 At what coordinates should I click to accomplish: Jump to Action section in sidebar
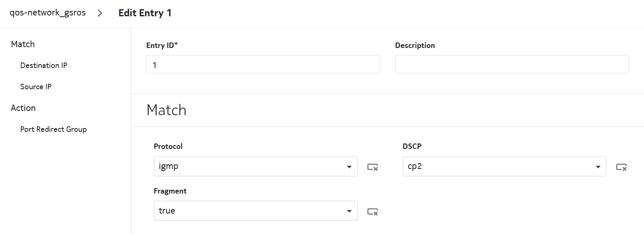23,108
